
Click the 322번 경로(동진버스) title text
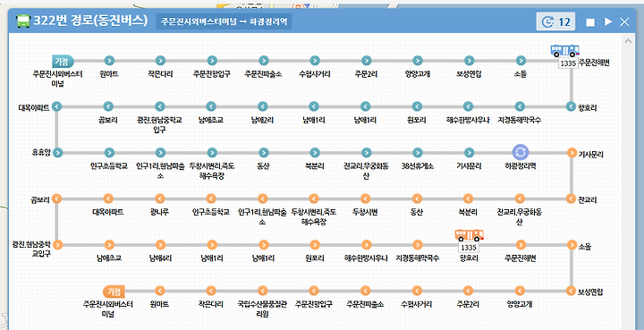pyautogui.click(x=90, y=21)
